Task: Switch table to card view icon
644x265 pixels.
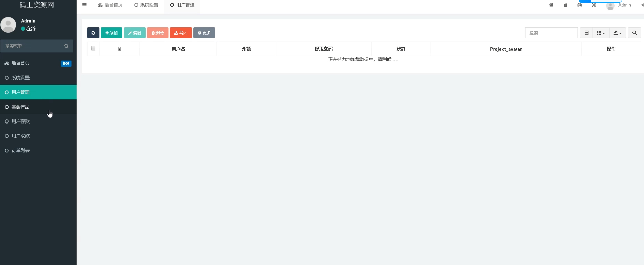Action: pyautogui.click(x=586, y=33)
